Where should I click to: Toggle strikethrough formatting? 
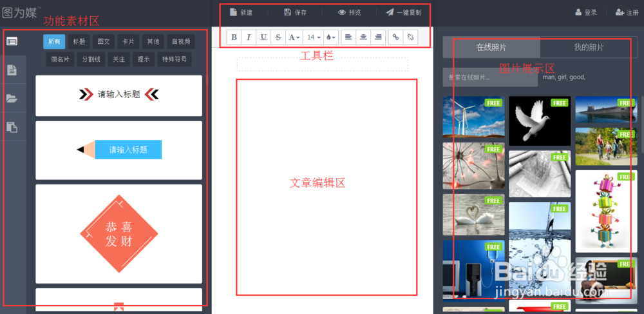coord(278,37)
